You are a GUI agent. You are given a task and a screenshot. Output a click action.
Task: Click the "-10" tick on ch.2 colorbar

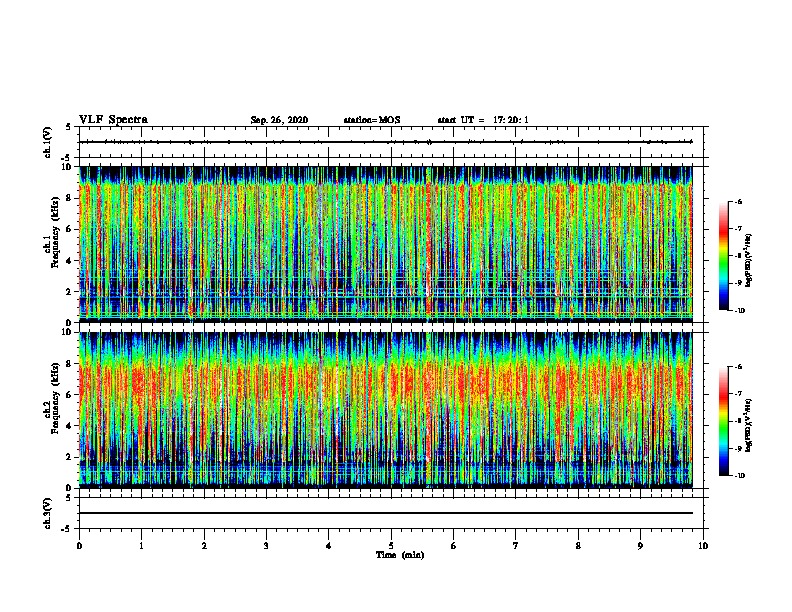click(x=739, y=476)
